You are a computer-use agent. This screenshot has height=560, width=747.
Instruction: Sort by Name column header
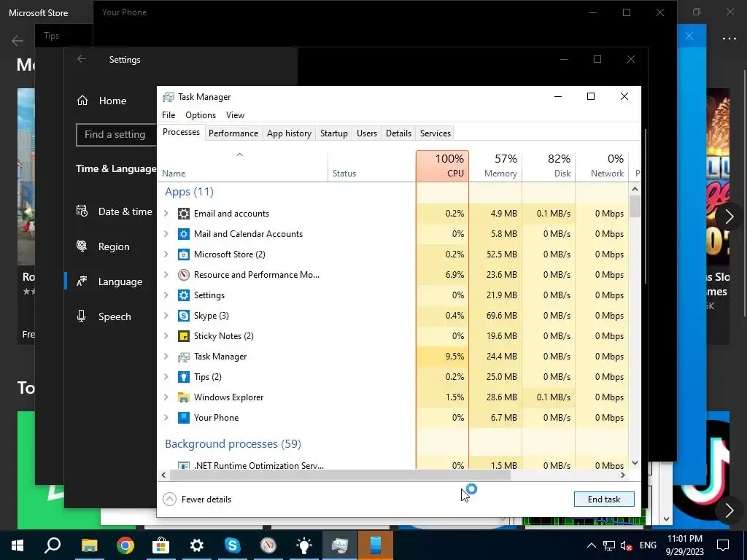(242, 166)
